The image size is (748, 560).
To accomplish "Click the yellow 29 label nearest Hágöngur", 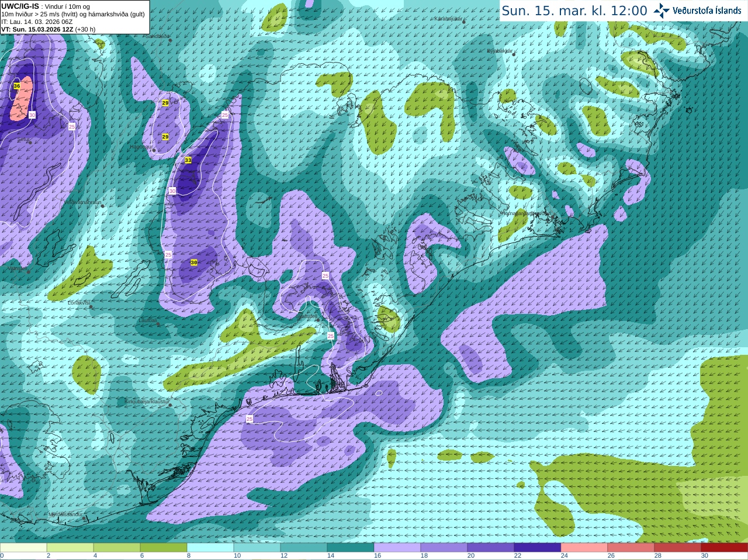I will tap(165, 137).
